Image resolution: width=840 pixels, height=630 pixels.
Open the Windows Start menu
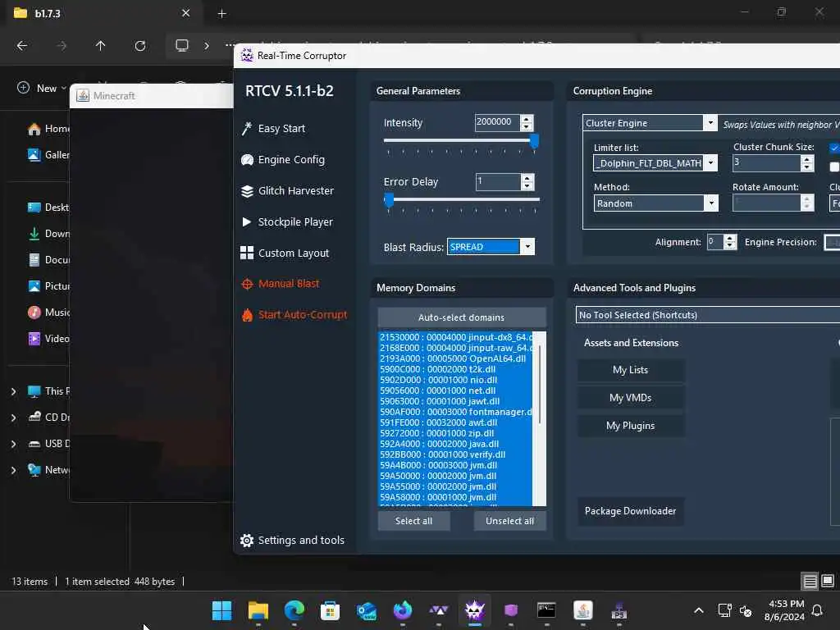tap(221, 610)
